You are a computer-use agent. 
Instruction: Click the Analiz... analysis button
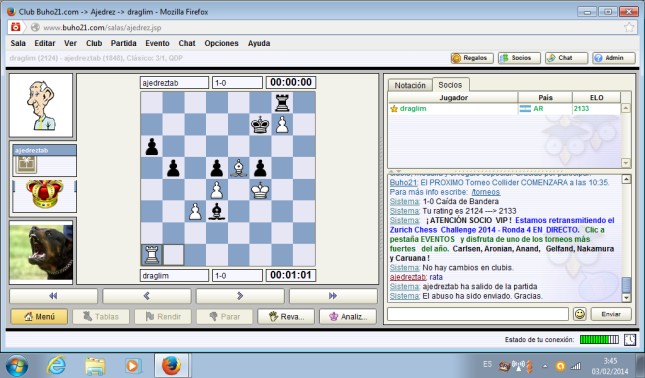(x=348, y=316)
